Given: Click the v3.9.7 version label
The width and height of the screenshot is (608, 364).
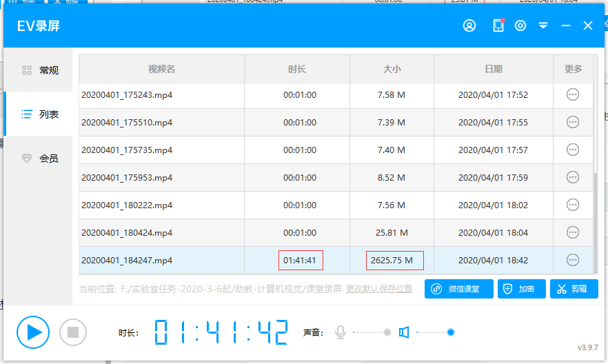Looking at the screenshot, I should tap(588, 347).
